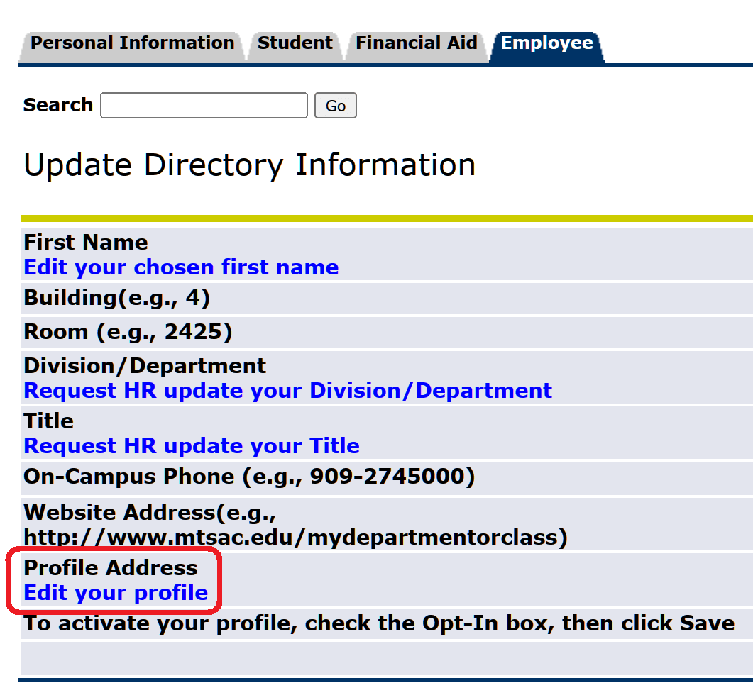The width and height of the screenshot is (753, 700).
Task: Click the Room (e.g., 2425) label
Action: click(128, 332)
